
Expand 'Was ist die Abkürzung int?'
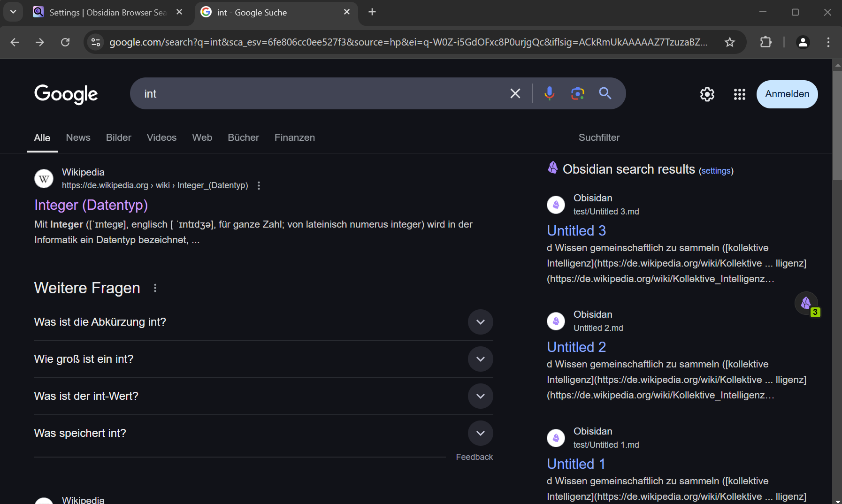pyautogui.click(x=480, y=322)
